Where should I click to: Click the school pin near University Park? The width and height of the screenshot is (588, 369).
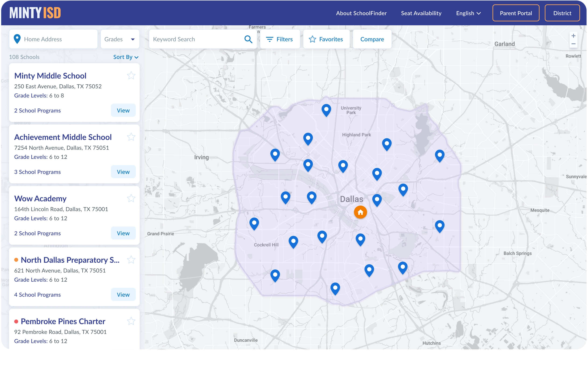point(326,110)
